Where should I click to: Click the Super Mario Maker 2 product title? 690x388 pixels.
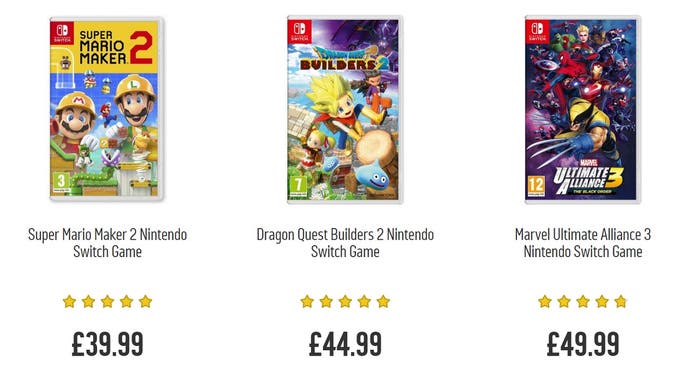(x=107, y=243)
